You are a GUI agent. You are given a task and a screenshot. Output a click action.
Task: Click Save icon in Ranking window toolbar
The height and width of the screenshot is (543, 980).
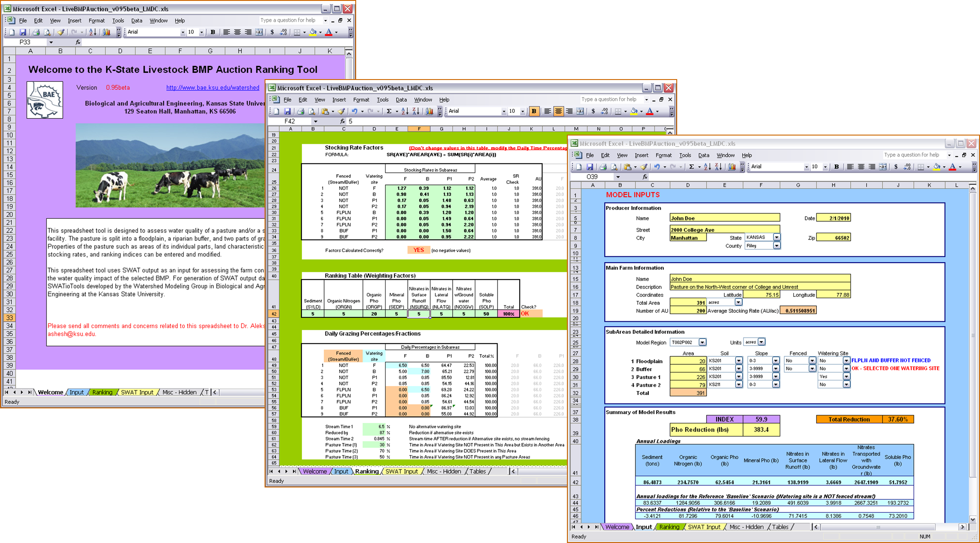[x=287, y=112]
